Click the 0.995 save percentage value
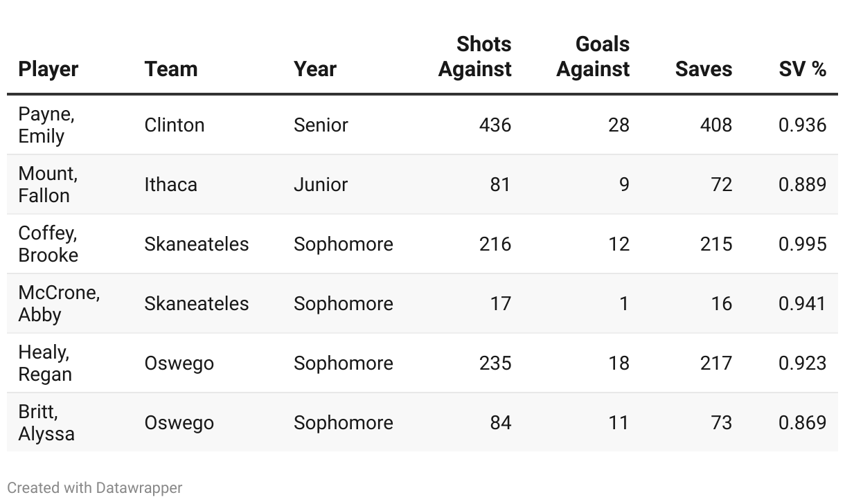 coord(802,244)
